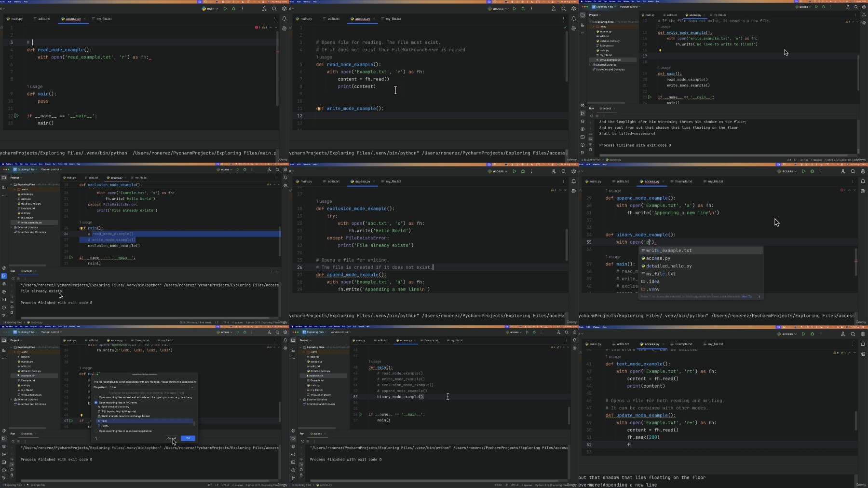The image size is (868, 488).
Task: Click '1 usage' hint above def main, line 9
Action: (x=35, y=87)
